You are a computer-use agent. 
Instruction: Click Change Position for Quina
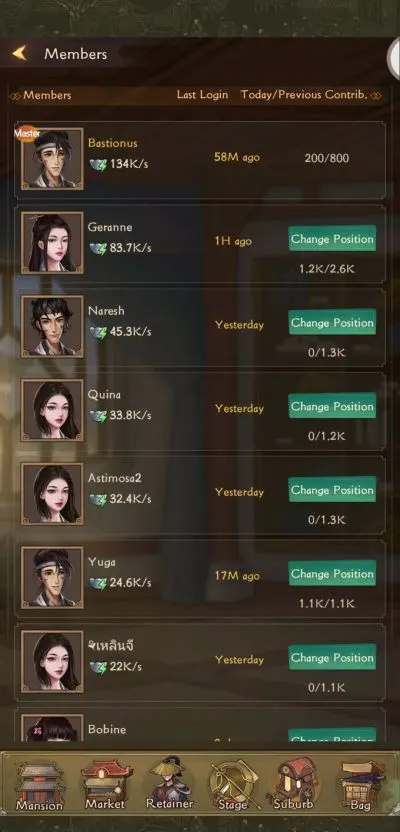click(x=332, y=406)
